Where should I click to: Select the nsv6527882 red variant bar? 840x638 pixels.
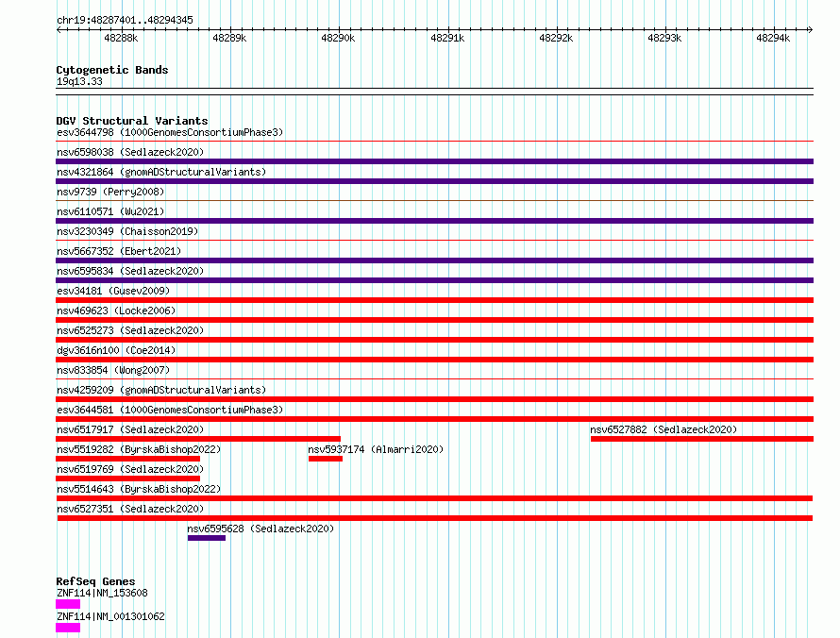coord(702,439)
